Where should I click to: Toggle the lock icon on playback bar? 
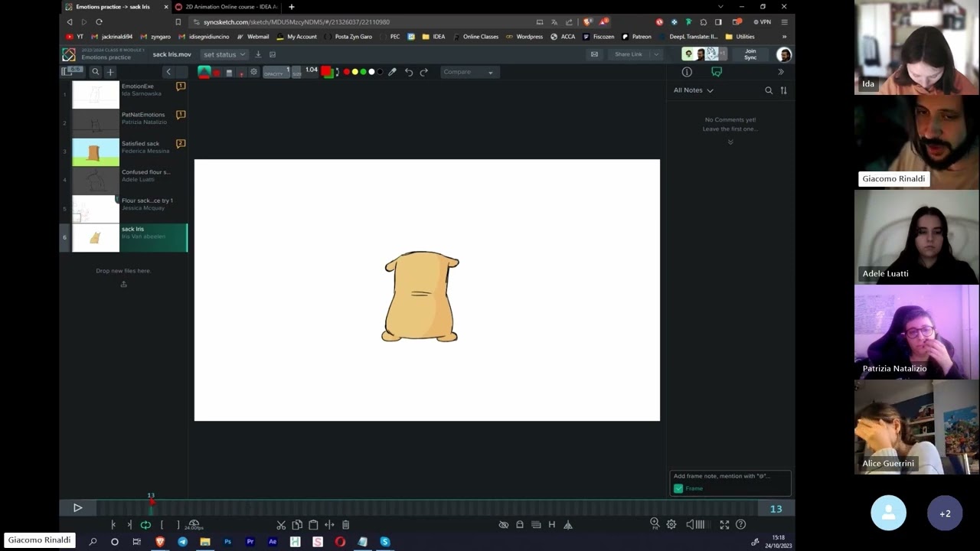pos(520,525)
